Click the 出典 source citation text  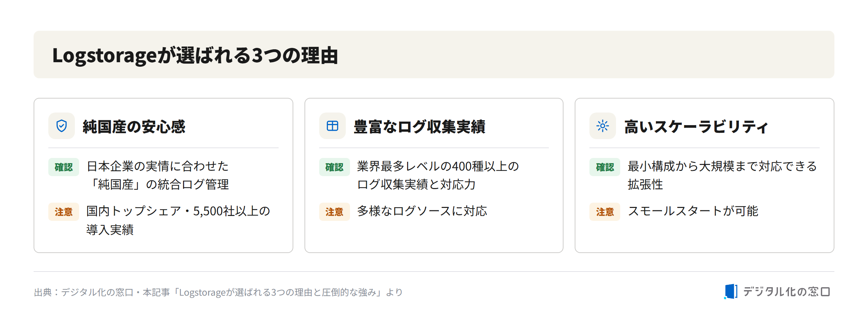(x=218, y=292)
